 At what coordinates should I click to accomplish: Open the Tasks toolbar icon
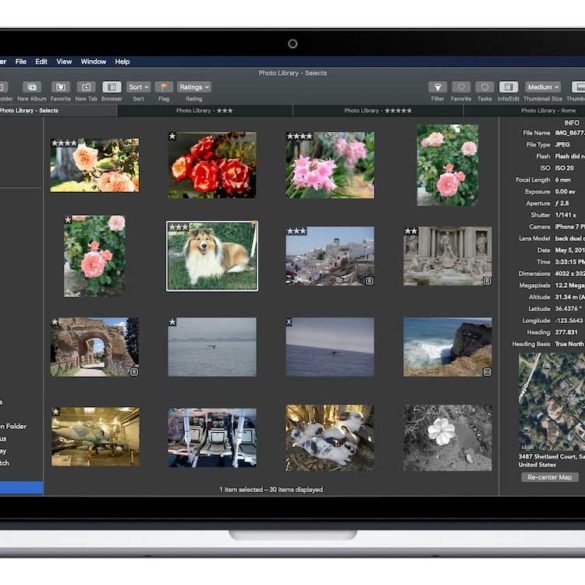click(485, 87)
